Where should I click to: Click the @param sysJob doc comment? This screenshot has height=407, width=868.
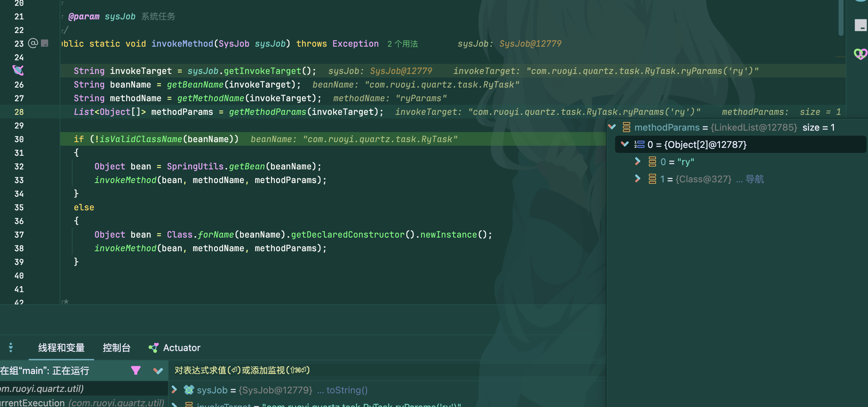[x=121, y=17]
